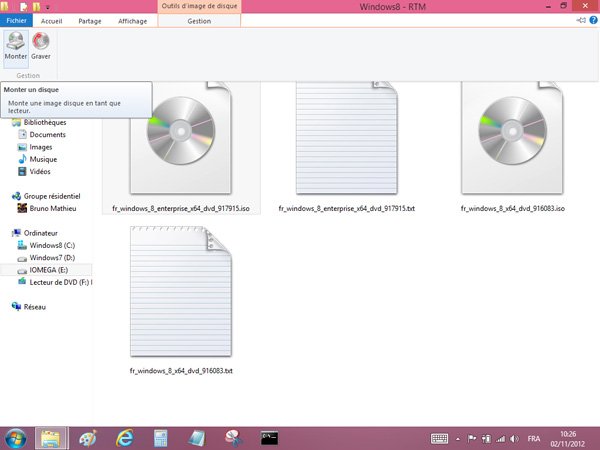Show hidden tray icons arrow

click(458, 439)
